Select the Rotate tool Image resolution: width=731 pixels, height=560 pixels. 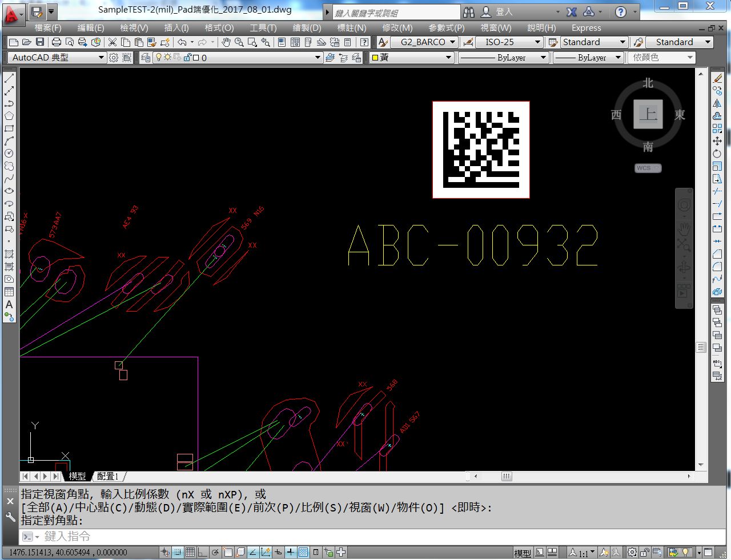[x=717, y=154]
